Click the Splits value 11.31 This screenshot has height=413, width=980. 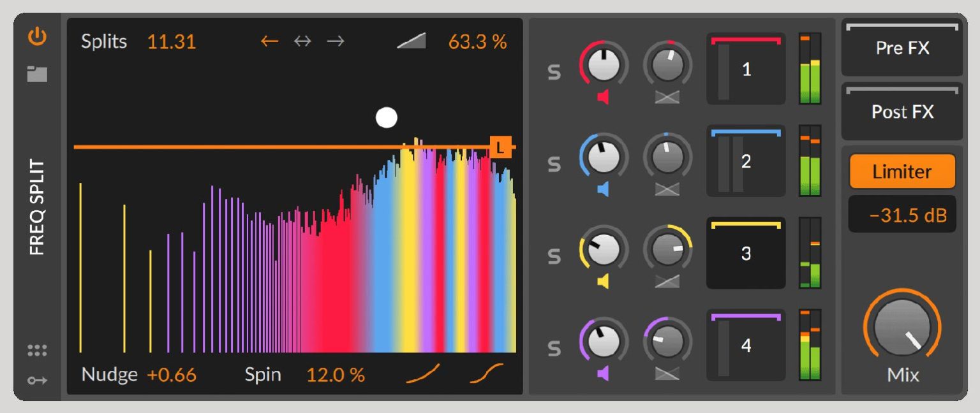point(172,42)
